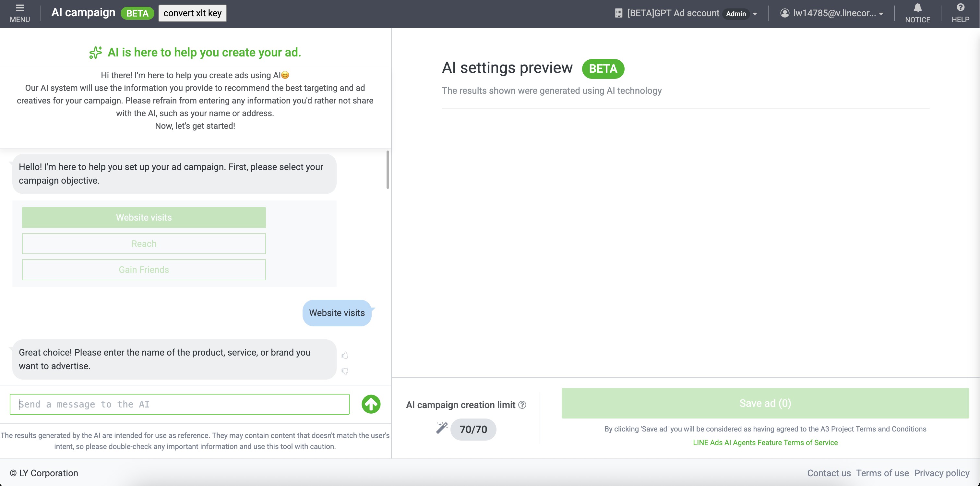Image resolution: width=980 pixels, height=486 pixels.
Task: Open the HELP question mark icon
Action: click(x=960, y=7)
